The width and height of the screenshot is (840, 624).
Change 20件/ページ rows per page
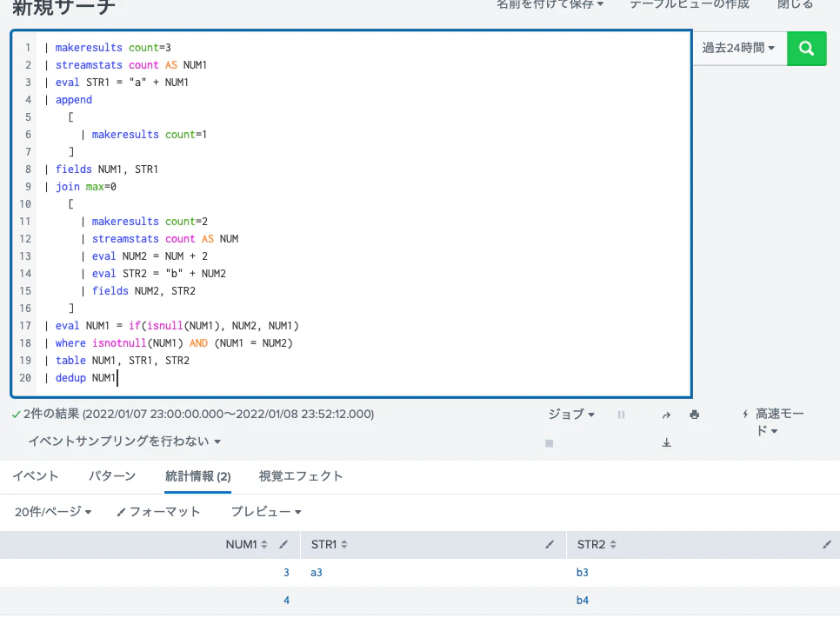53,512
